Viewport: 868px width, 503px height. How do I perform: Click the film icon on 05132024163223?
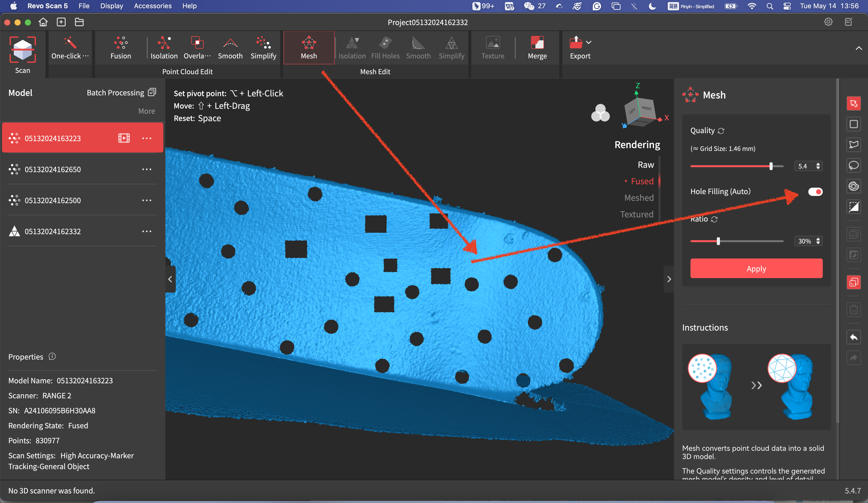(124, 138)
